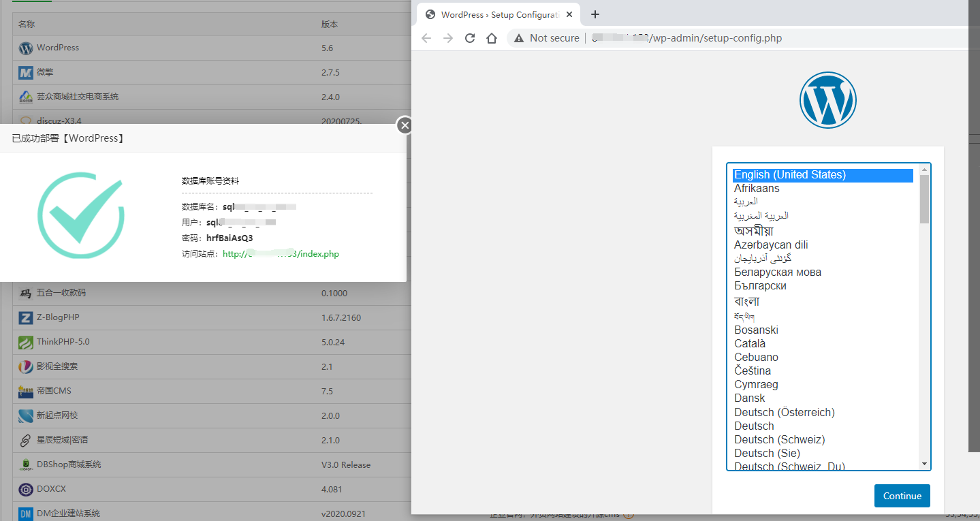Close the WordPress Setup Configuration tab
Image resolution: width=980 pixels, height=521 pixels.
point(569,14)
